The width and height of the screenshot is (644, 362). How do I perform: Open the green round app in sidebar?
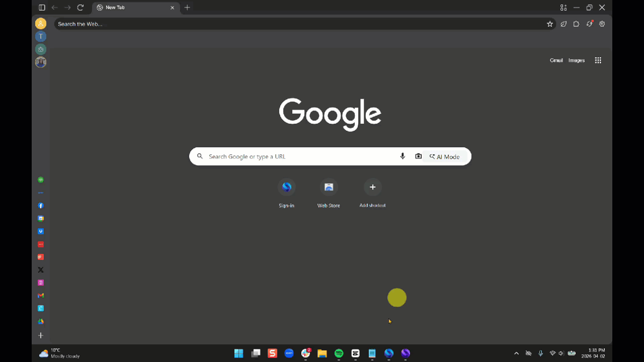pos(41,180)
